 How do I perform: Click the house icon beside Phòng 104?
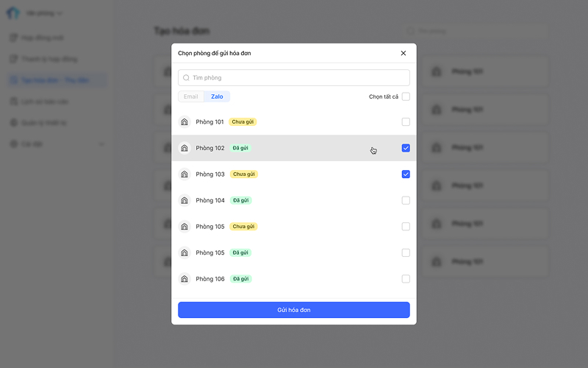click(184, 200)
